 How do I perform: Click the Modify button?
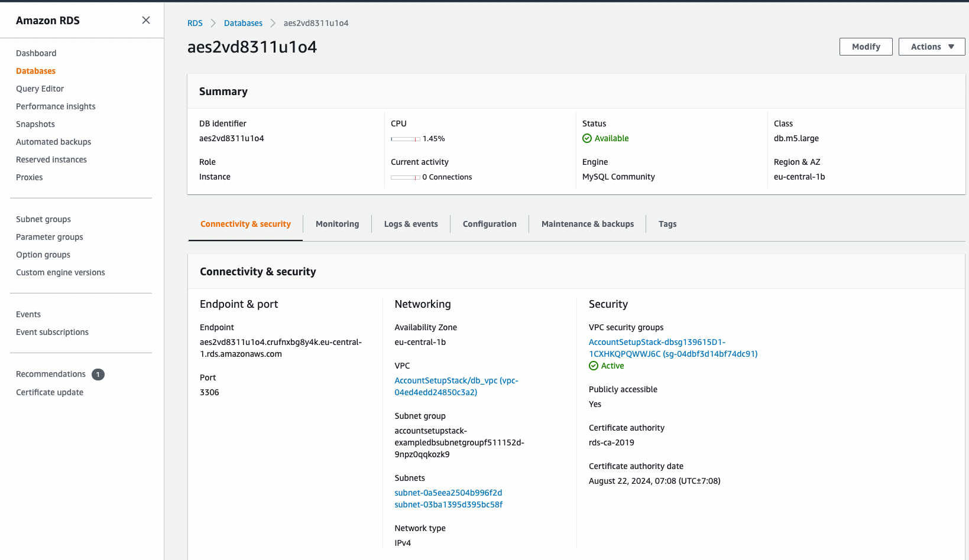click(866, 47)
